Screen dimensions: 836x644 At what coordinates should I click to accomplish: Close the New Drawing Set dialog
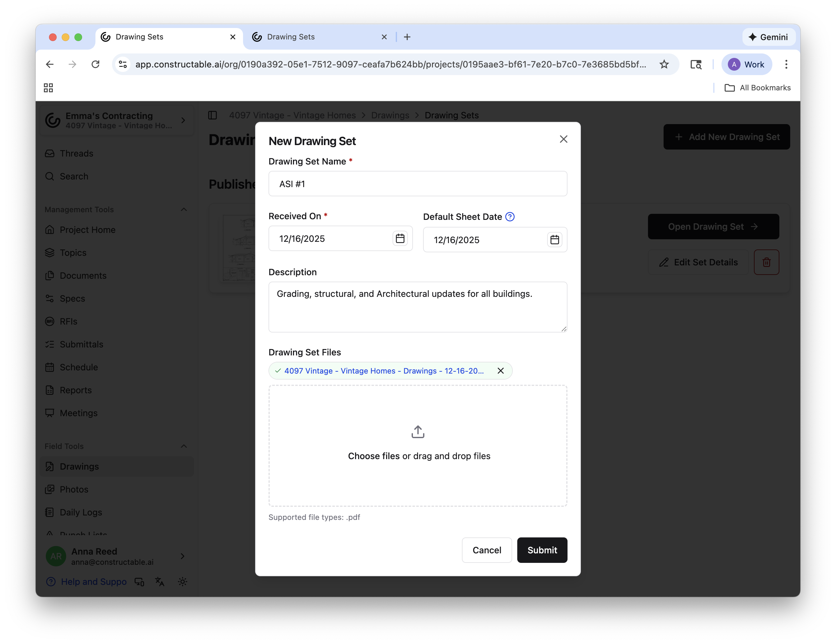point(563,139)
